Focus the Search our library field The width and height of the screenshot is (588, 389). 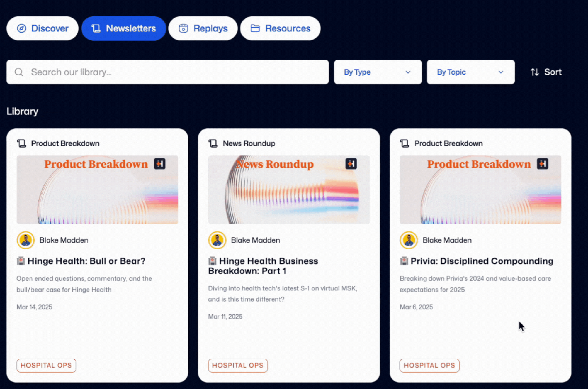[x=167, y=72]
